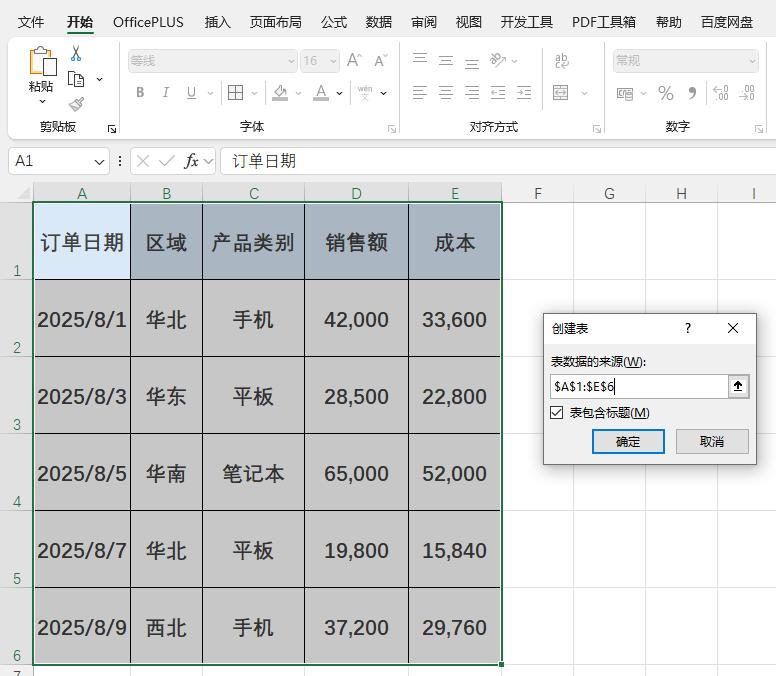Set bottom vertical alignment
Image resolution: width=776 pixels, height=676 pixels.
472,63
